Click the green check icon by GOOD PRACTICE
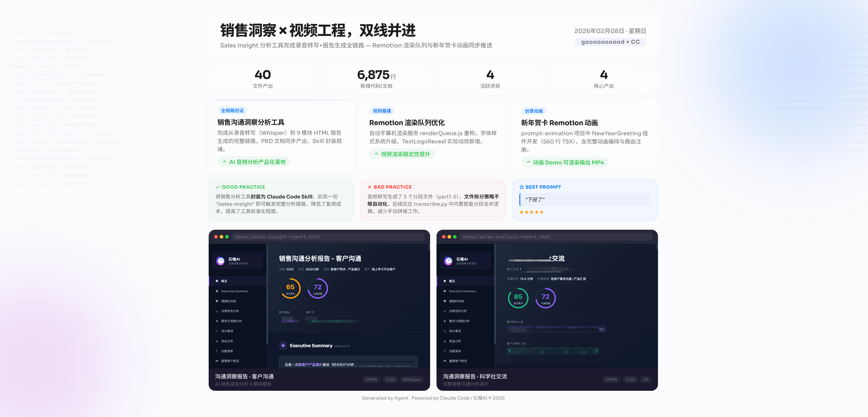Image resolution: width=868 pixels, height=417 pixels. [x=218, y=187]
